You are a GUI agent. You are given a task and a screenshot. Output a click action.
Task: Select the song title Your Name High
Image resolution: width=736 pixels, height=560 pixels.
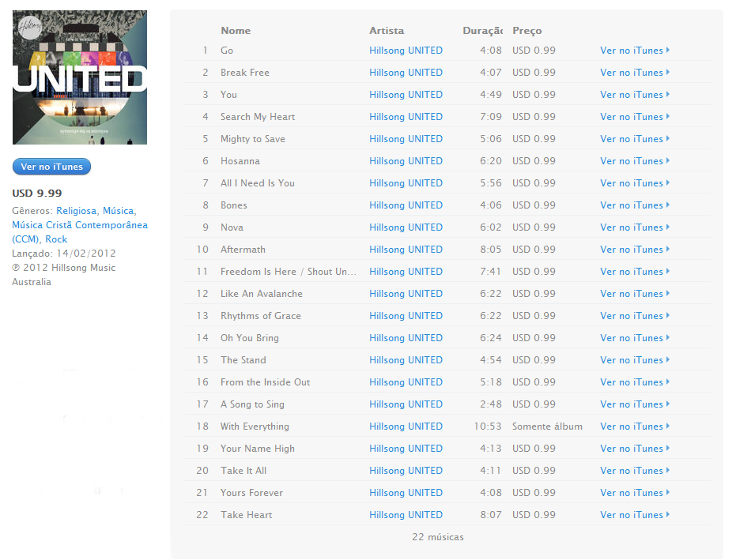coord(258,449)
